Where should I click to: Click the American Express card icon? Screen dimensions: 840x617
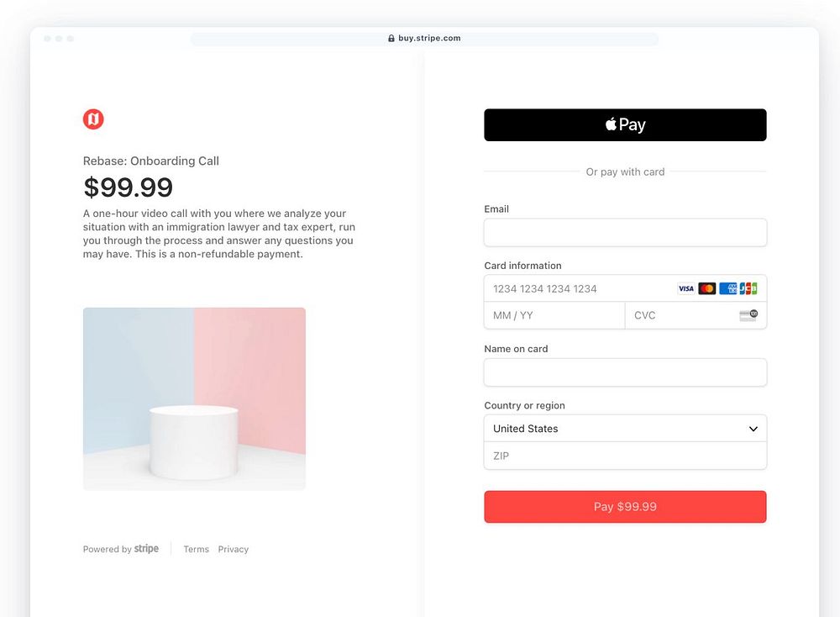(x=727, y=288)
